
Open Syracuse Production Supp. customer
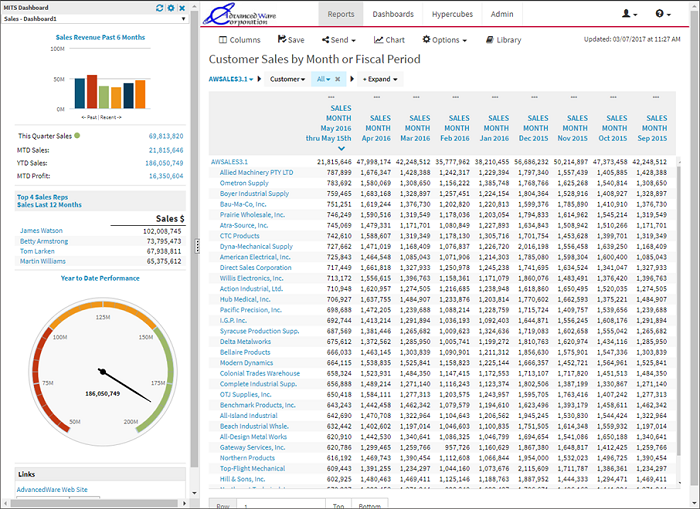click(x=259, y=331)
